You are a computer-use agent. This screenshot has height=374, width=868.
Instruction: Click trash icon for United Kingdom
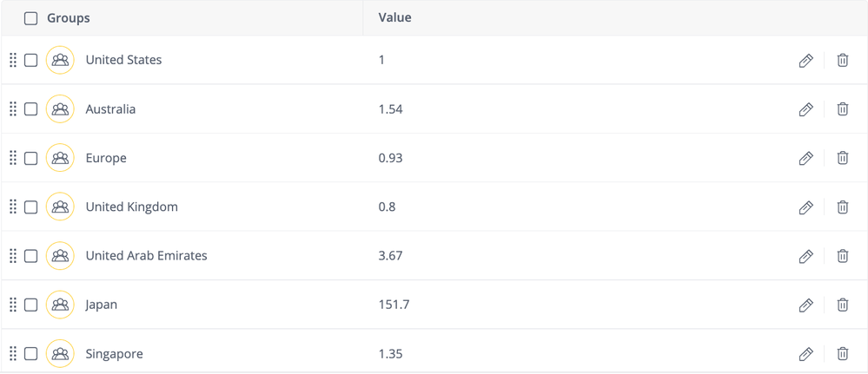842,207
